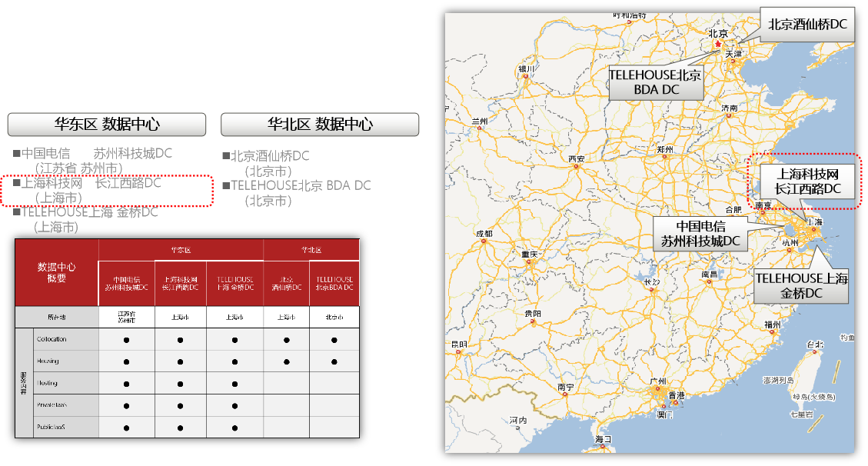Viewport: 868px width, 466px height.
Task: Click the 银川 city label on the map
Action: (527, 69)
